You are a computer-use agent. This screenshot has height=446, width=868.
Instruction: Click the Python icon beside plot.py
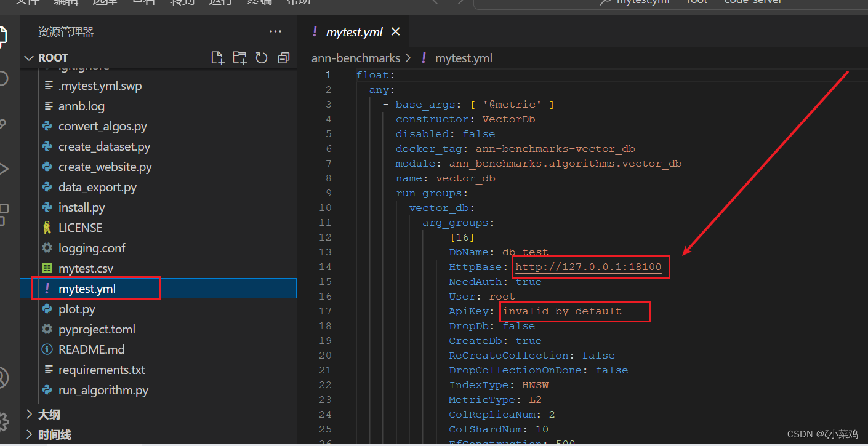(x=47, y=309)
